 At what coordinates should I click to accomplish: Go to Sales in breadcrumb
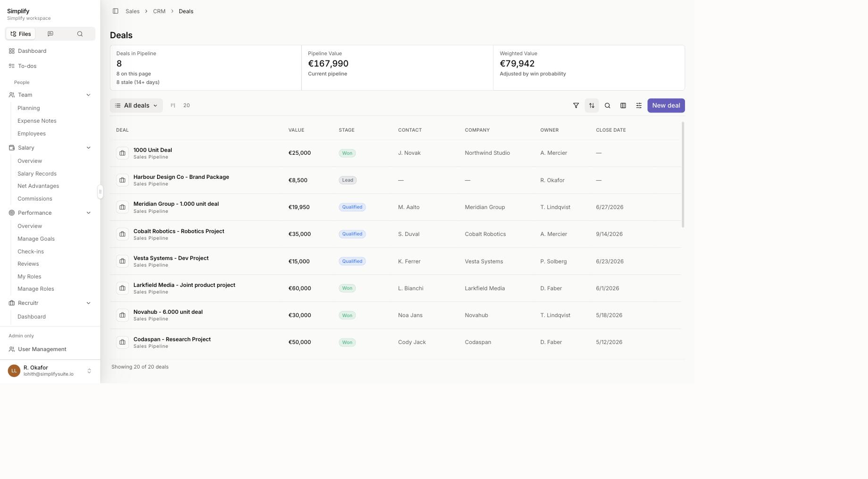pos(133,11)
